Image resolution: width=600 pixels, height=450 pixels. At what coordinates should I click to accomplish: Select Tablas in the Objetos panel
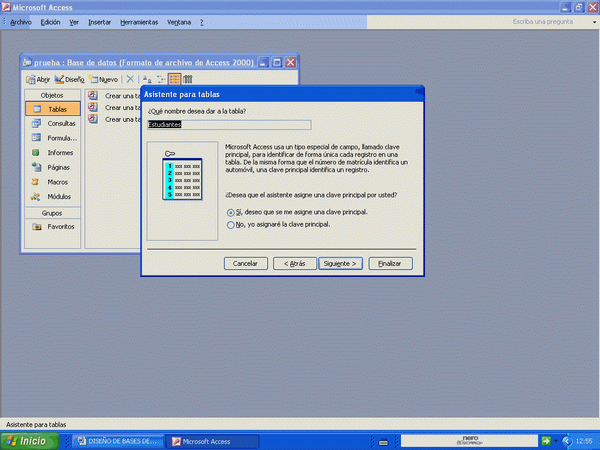53,109
